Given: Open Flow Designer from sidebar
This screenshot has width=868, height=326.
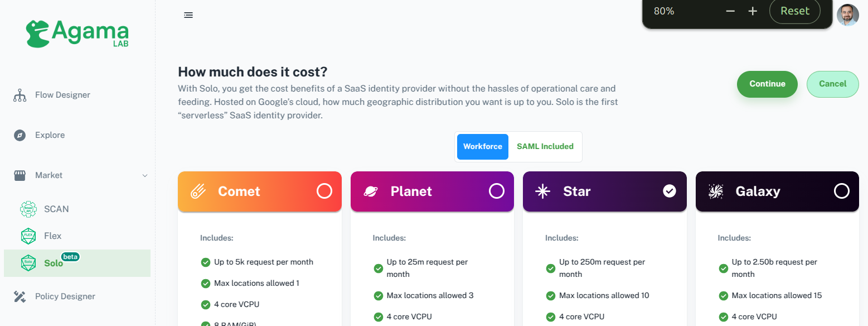Looking at the screenshot, I should coord(62,95).
